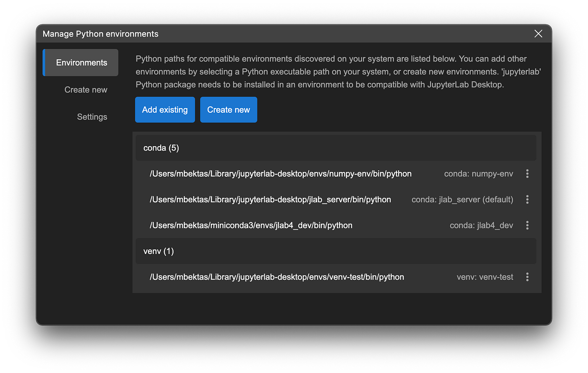Select the miniconda3 jlab4_dev path row
Screen dimensions: 588x373
tap(251, 225)
